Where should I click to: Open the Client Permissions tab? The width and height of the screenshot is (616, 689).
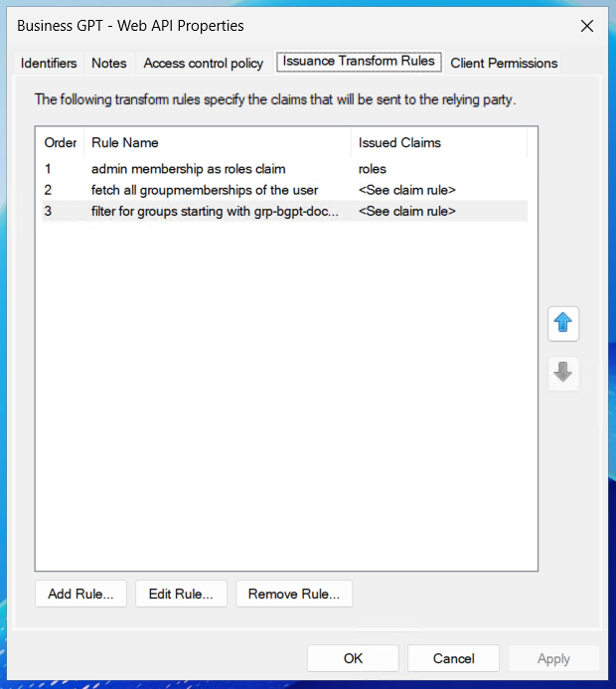pyautogui.click(x=504, y=64)
